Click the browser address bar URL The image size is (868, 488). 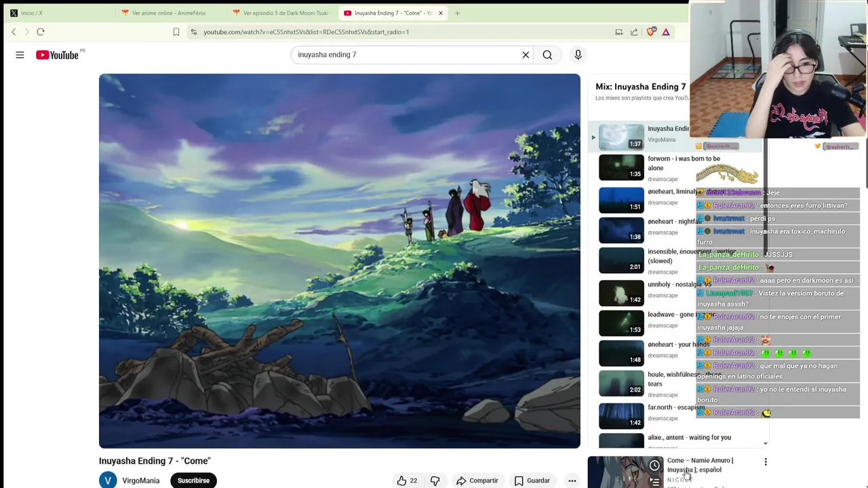[x=307, y=32]
